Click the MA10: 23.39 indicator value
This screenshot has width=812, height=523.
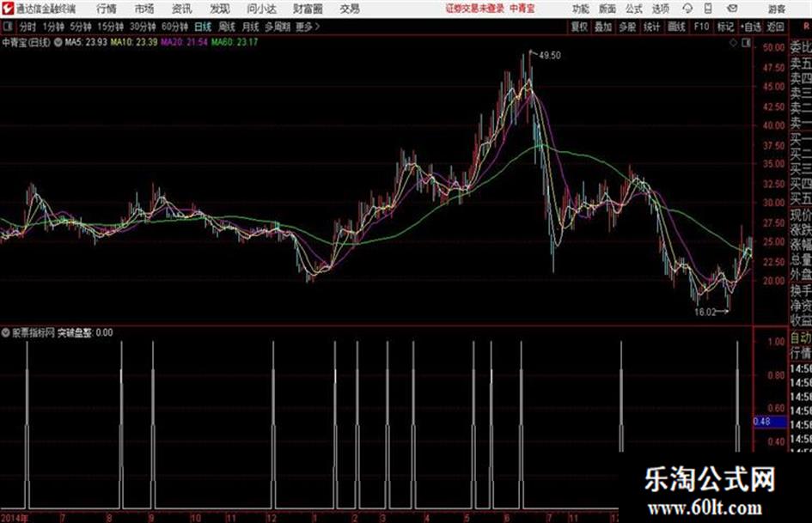click(x=133, y=42)
